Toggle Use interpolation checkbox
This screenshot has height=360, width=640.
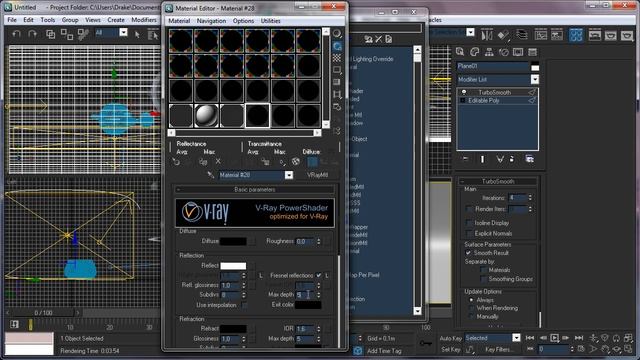click(244, 305)
